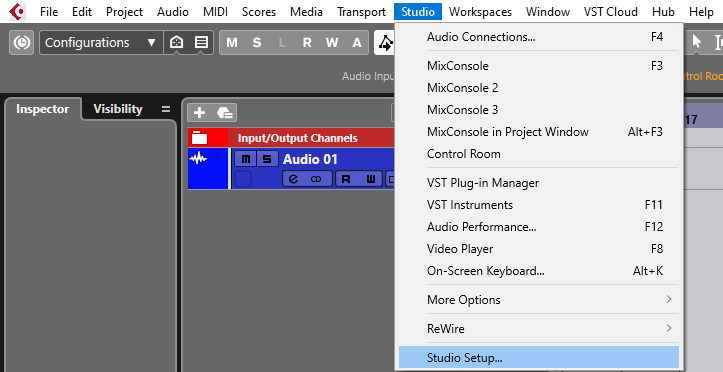Select MixConsole 3 entry
This screenshot has height=372, width=723.
[539, 110]
